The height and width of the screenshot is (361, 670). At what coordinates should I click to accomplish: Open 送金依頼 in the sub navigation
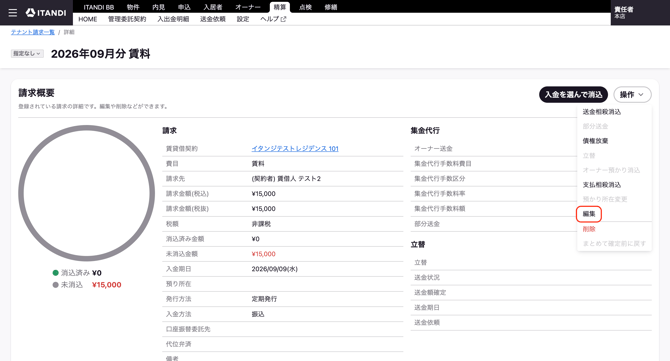213,19
